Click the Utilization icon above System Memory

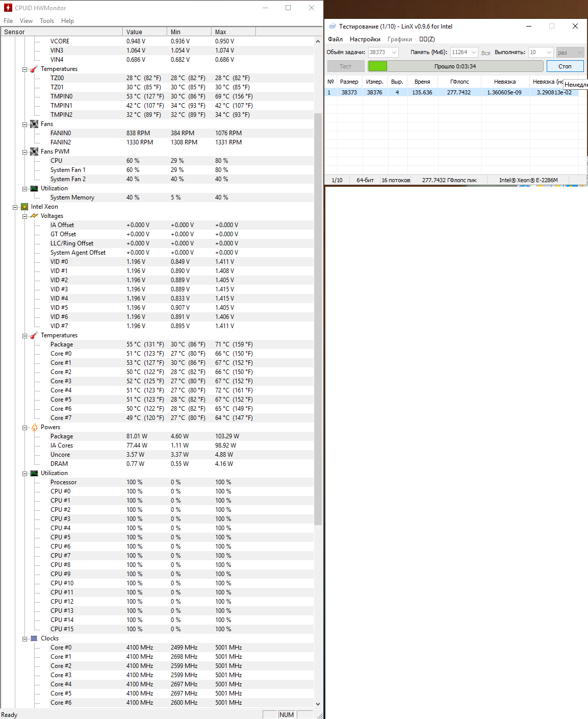(x=34, y=188)
